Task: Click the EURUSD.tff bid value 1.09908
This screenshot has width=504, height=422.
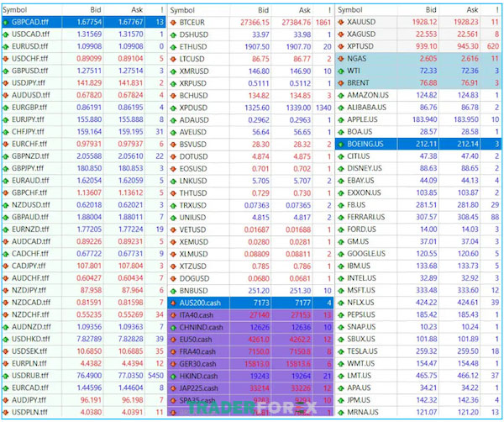Action: [89, 46]
